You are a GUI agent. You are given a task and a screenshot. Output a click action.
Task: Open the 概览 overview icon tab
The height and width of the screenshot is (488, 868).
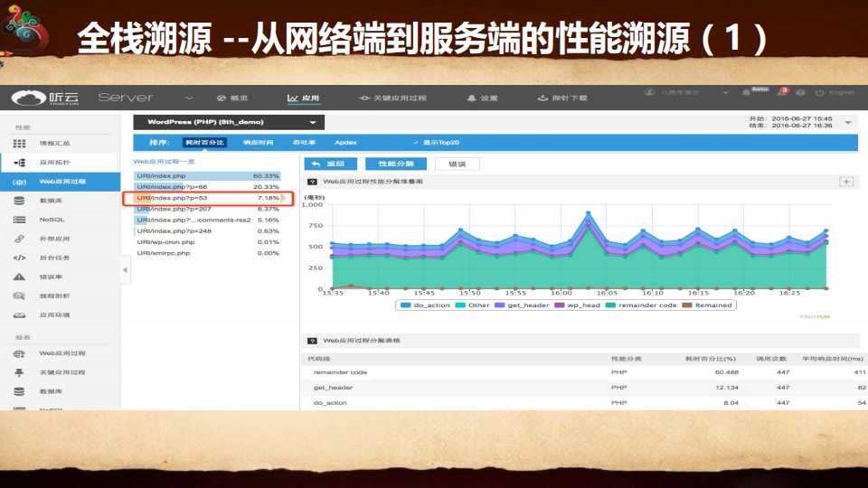[x=221, y=98]
